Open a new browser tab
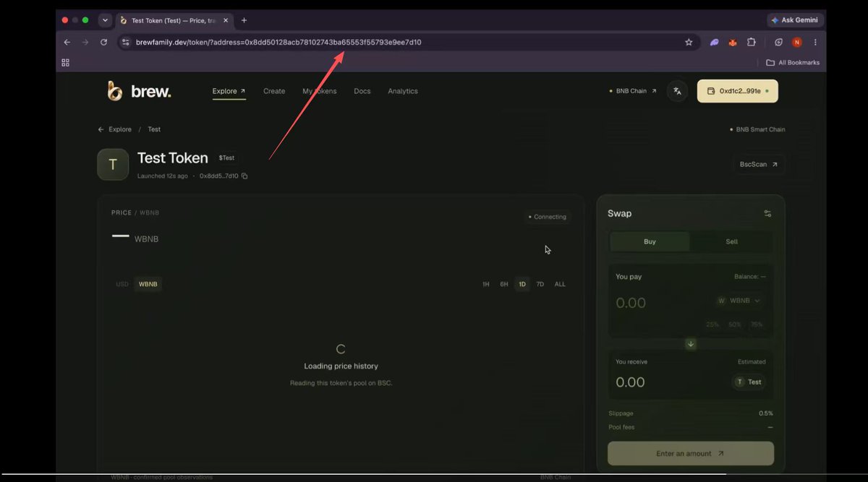The height and width of the screenshot is (482, 868). click(244, 20)
